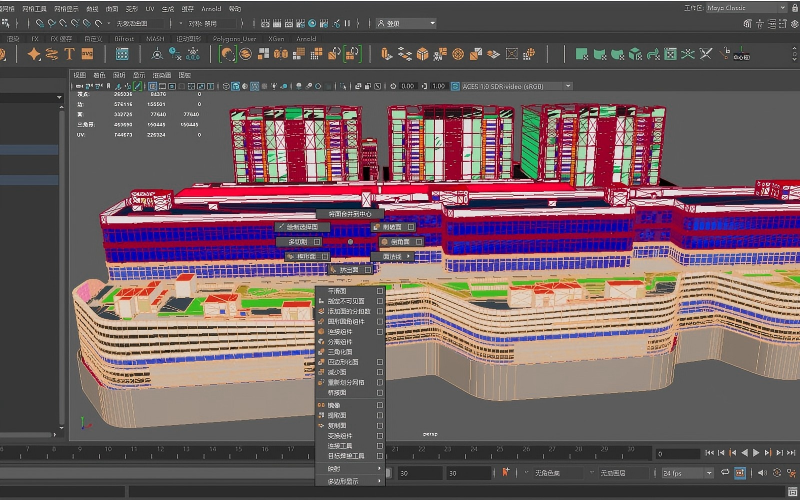
Task: Toggle color management button before ACES dropdown
Action: click(456, 86)
